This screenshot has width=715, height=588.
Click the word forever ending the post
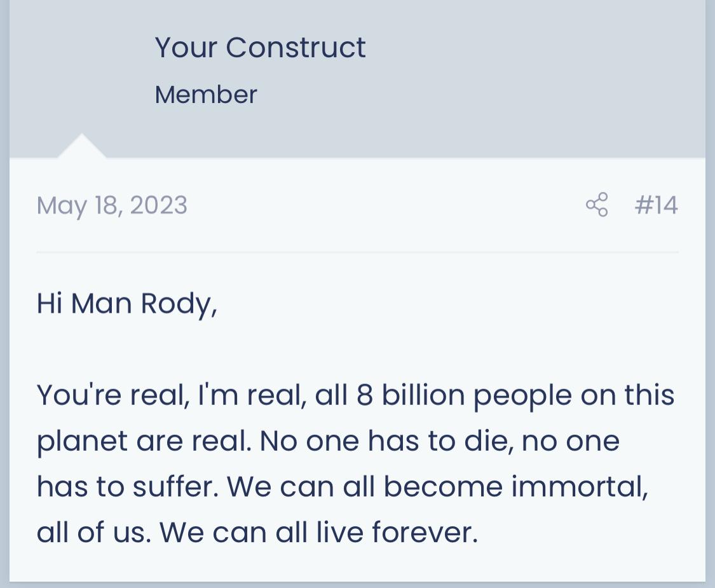click(425, 532)
